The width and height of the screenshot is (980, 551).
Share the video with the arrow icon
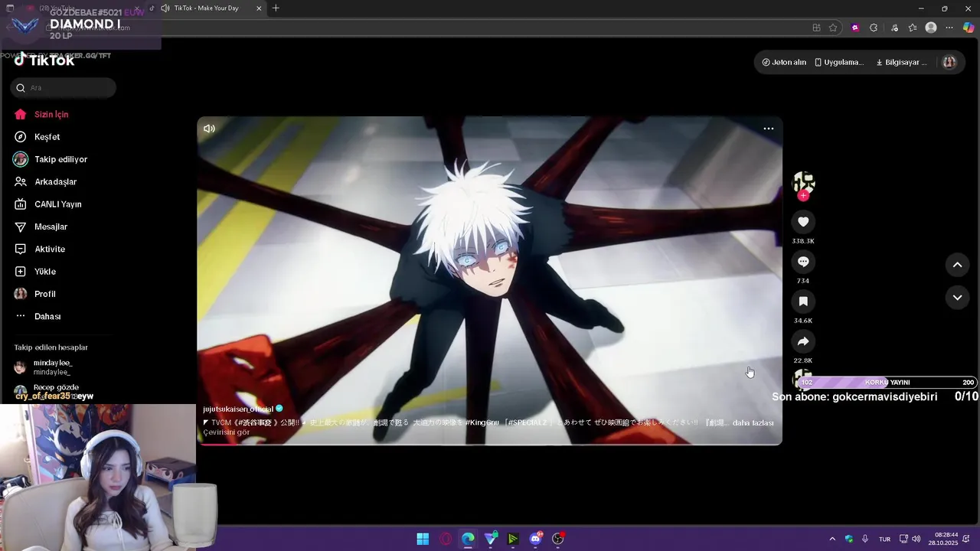(x=803, y=341)
